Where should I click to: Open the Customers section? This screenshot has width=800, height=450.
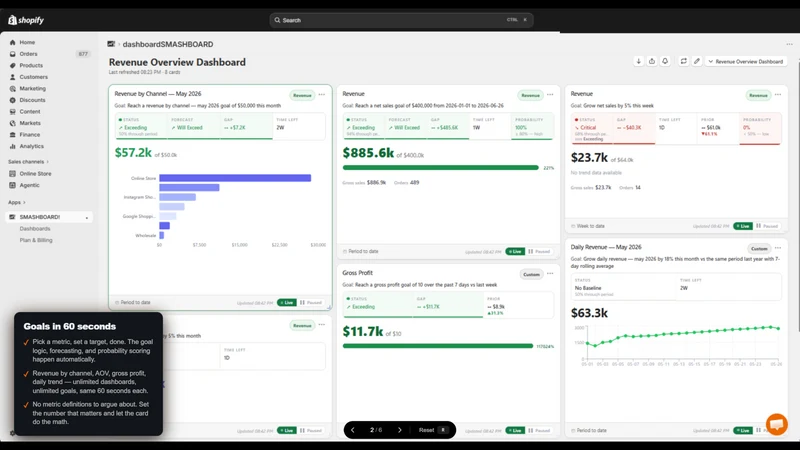(x=34, y=77)
